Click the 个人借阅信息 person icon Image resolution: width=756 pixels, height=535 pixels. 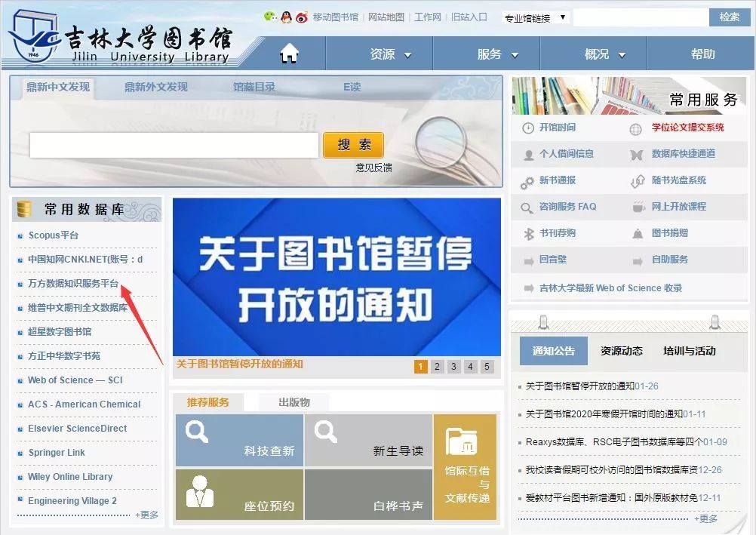point(528,155)
